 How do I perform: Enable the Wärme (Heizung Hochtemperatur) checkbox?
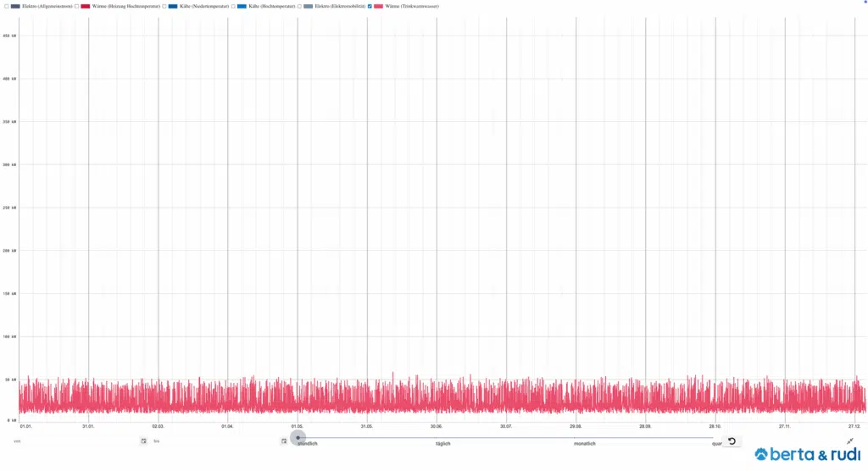click(x=77, y=6)
